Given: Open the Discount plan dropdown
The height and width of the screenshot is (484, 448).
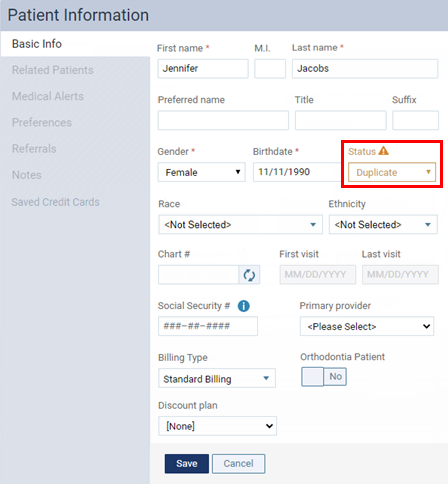Looking at the screenshot, I should coord(217,426).
